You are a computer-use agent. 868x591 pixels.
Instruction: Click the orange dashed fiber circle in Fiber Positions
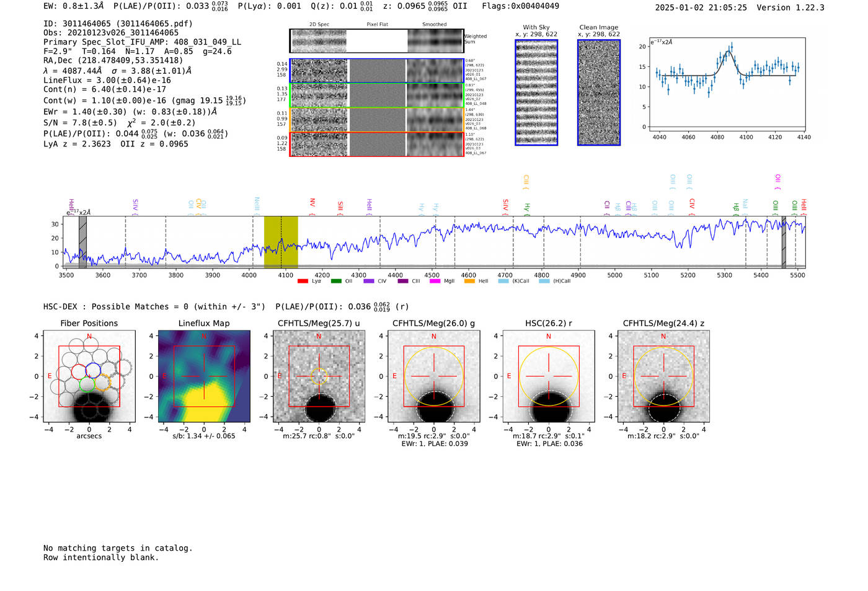tap(103, 382)
